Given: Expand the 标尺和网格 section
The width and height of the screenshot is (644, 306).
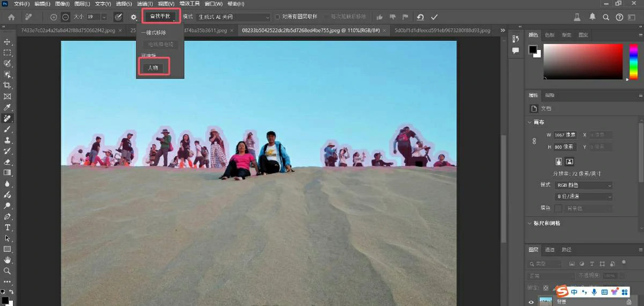Looking at the screenshot, I should [529, 223].
